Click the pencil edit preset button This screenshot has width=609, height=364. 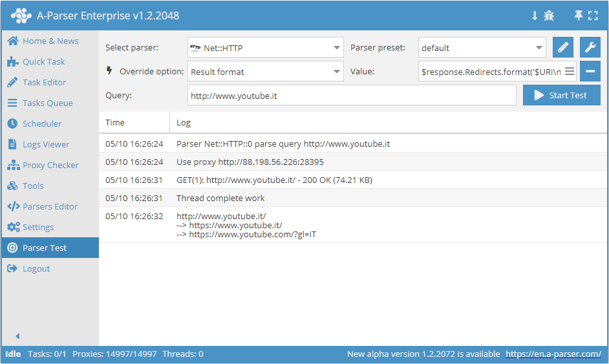563,48
